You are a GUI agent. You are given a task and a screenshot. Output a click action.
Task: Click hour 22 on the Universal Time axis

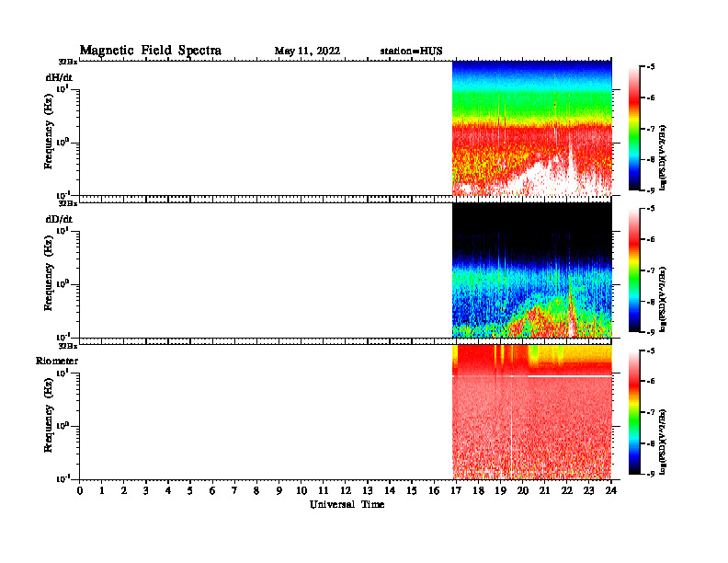(566, 491)
